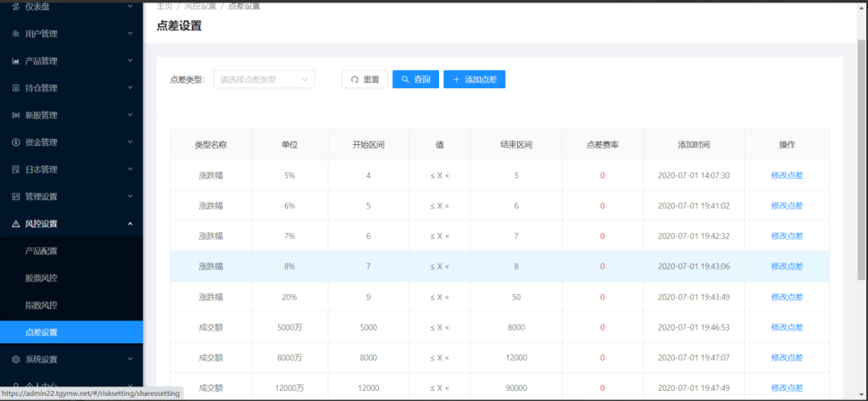Image resolution: width=868 pixels, height=401 pixels.
Task: Click the refresh icon in 重置 button
Action: (354, 79)
